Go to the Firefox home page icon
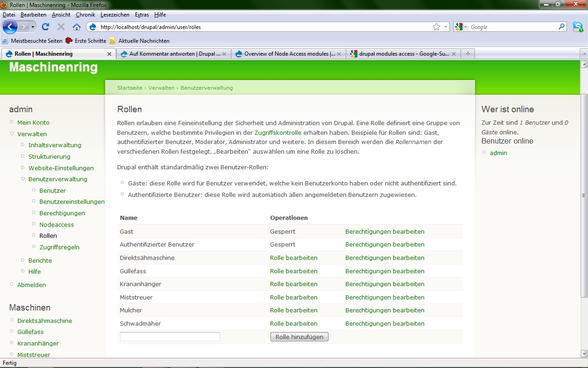The height and width of the screenshot is (368, 588). coord(77,27)
